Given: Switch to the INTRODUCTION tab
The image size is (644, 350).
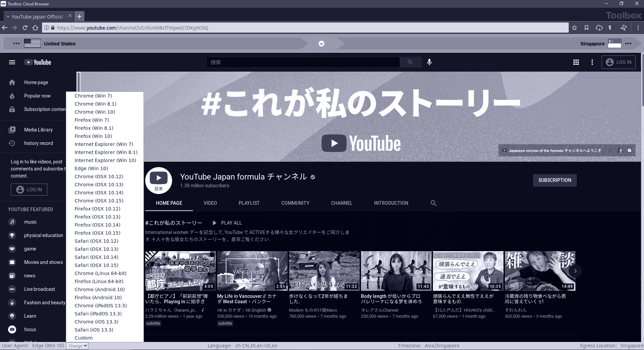Looking at the screenshot, I should 391,203.
